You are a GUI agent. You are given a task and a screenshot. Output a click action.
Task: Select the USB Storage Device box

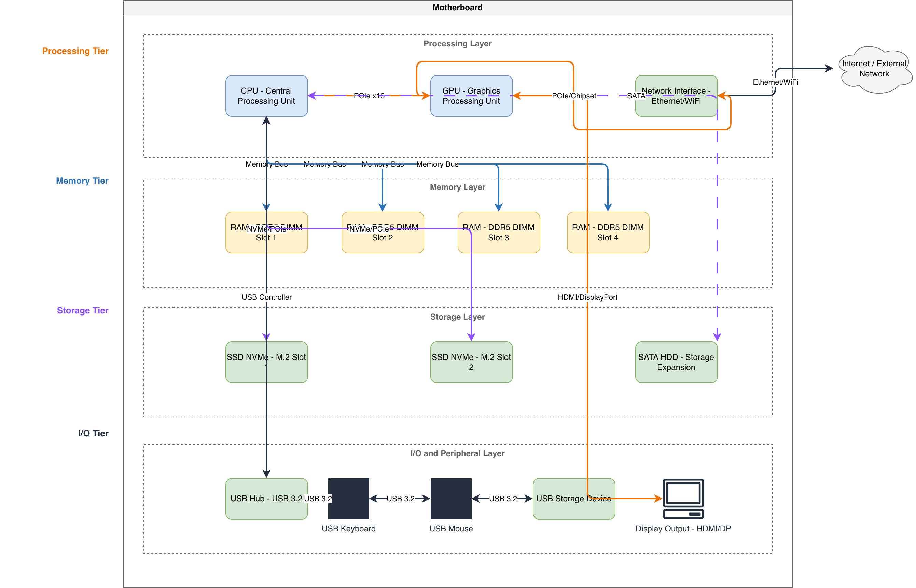point(574,499)
